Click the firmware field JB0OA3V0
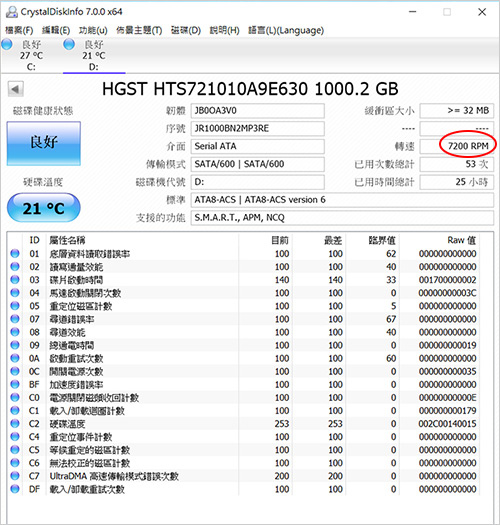500x525 pixels. (x=258, y=110)
